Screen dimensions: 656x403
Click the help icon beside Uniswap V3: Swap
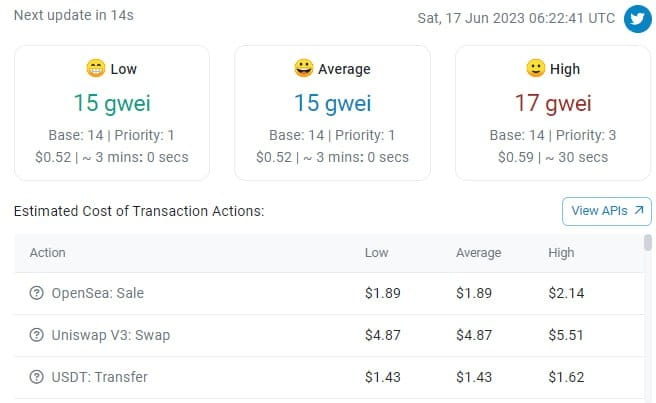[x=36, y=335]
